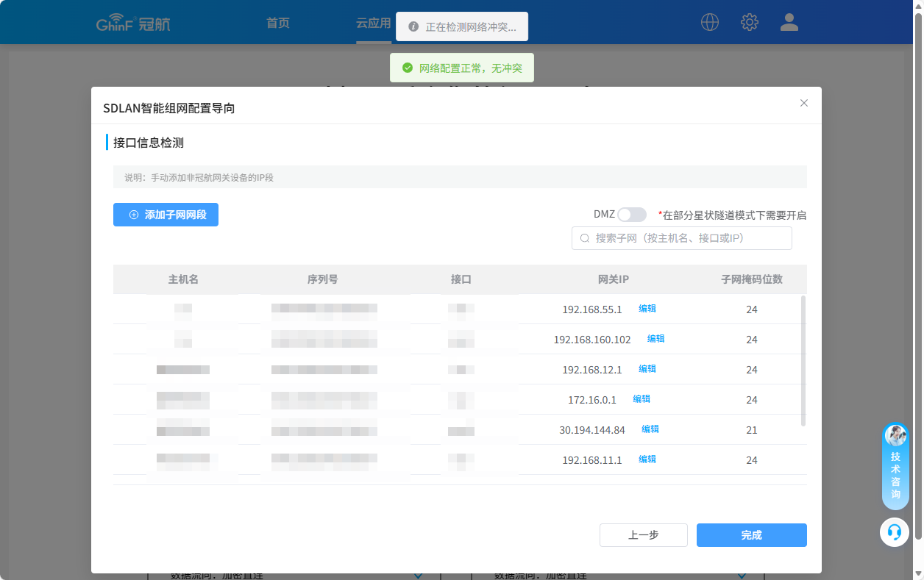Close the SDLAN configuration wizard dialog
This screenshot has width=924, height=580.
pos(804,103)
